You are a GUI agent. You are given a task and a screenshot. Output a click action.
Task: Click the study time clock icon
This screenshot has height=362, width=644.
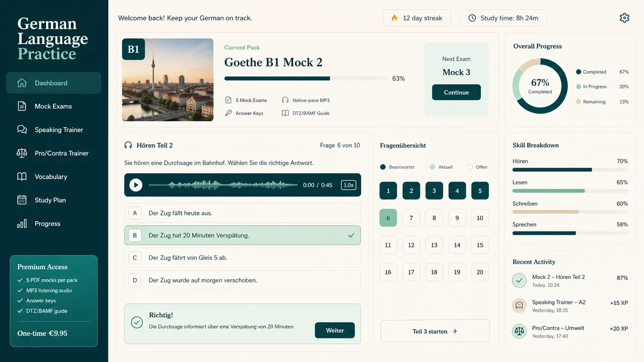click(472, 18)
